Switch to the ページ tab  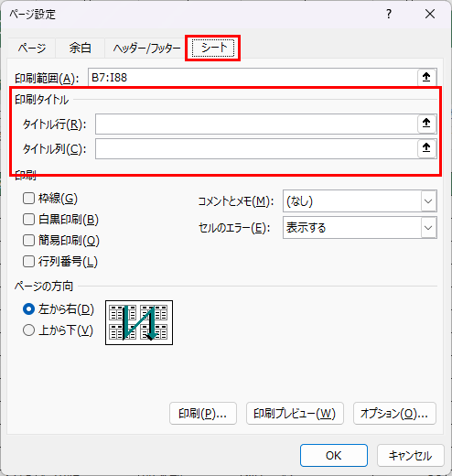pyautogui.click(x=32, y=48)
